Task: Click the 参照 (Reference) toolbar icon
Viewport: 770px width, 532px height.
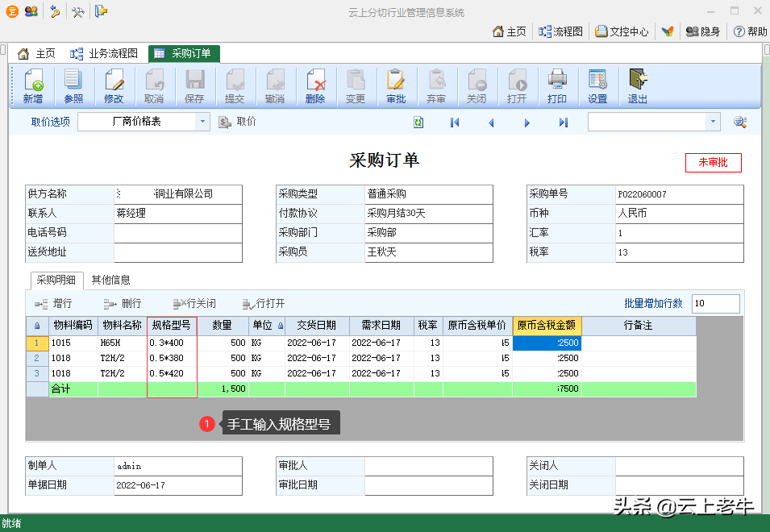Action: [73, 86]
